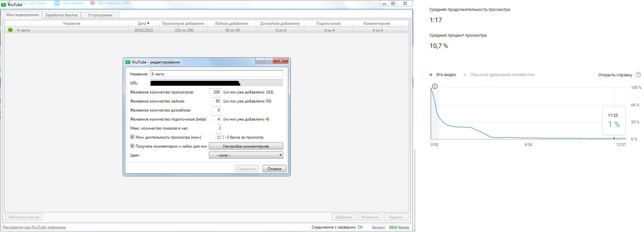
Task: Open the help question mark icon beside Открыть справку
Action: pyautogui.click(x=638, y=75)
